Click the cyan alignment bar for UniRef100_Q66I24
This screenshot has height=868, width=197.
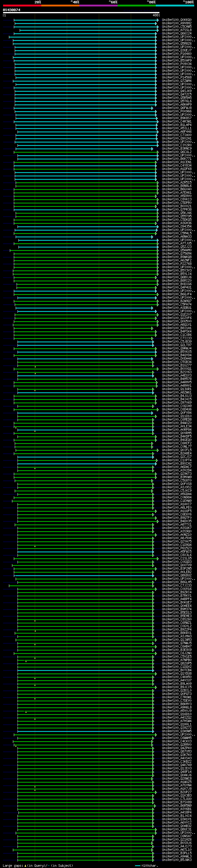click(85, 33)
